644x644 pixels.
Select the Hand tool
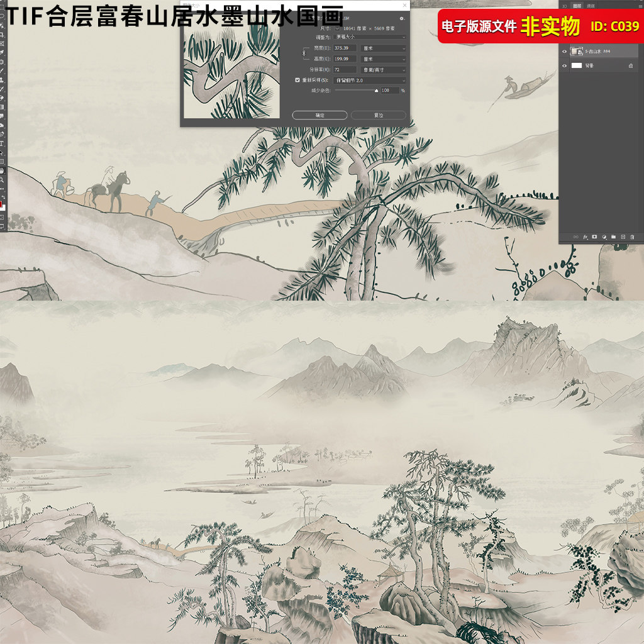2,170
